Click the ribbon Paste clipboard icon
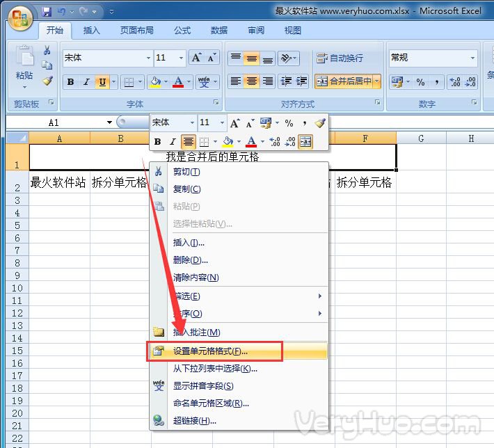 tap(24, 57)
